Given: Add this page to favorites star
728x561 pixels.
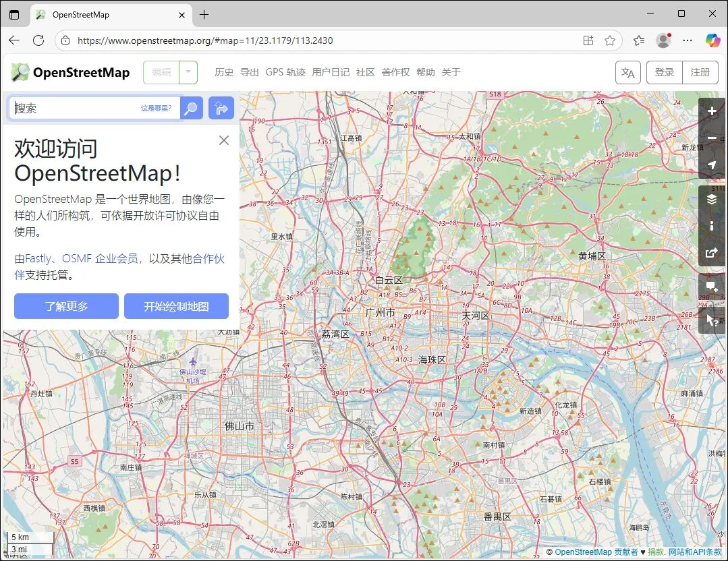Looking at the screenshot, I should click(x=610, y=40).
